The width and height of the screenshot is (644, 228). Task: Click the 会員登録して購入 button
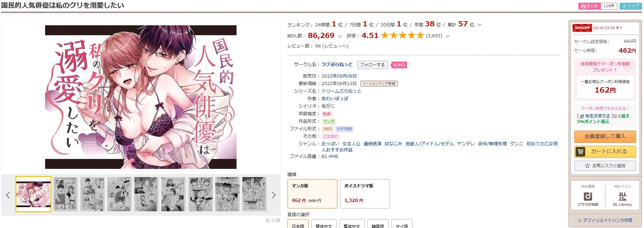tap(605, 136)
